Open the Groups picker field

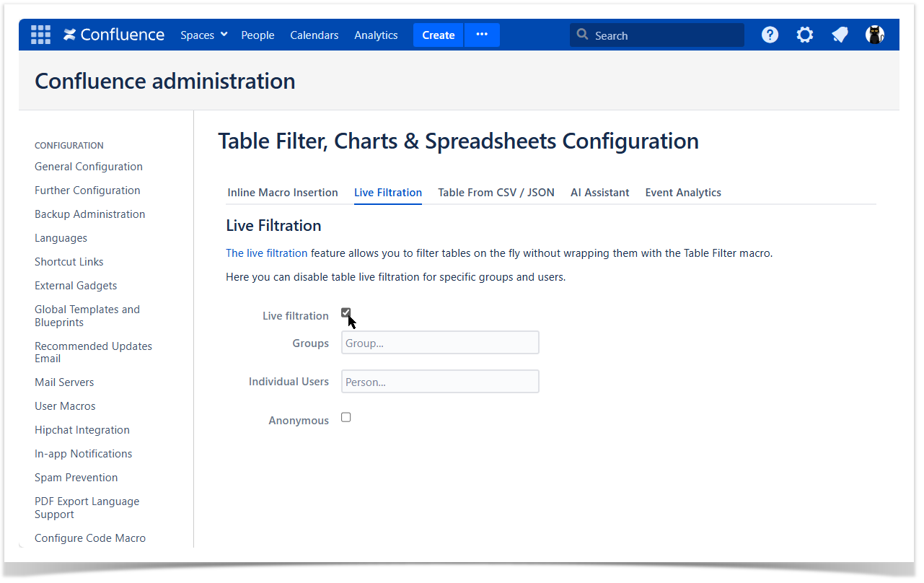[440, 343]
